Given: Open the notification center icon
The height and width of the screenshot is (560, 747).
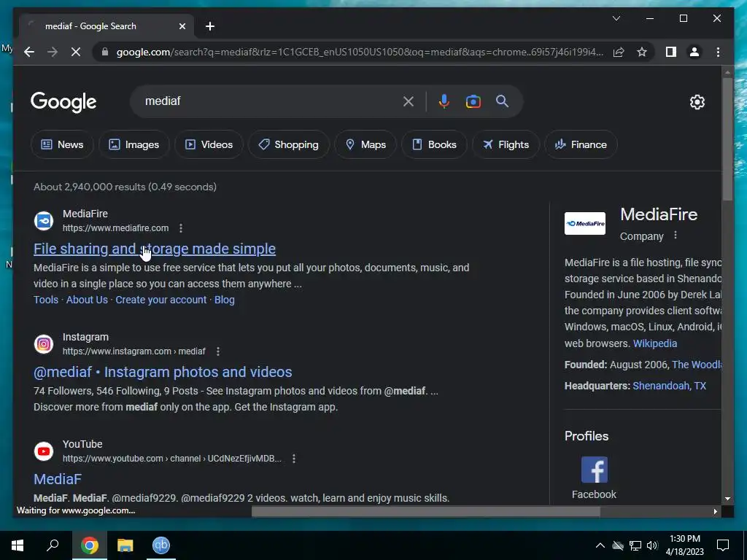Looking at the screenshot, I should [723, 545].
